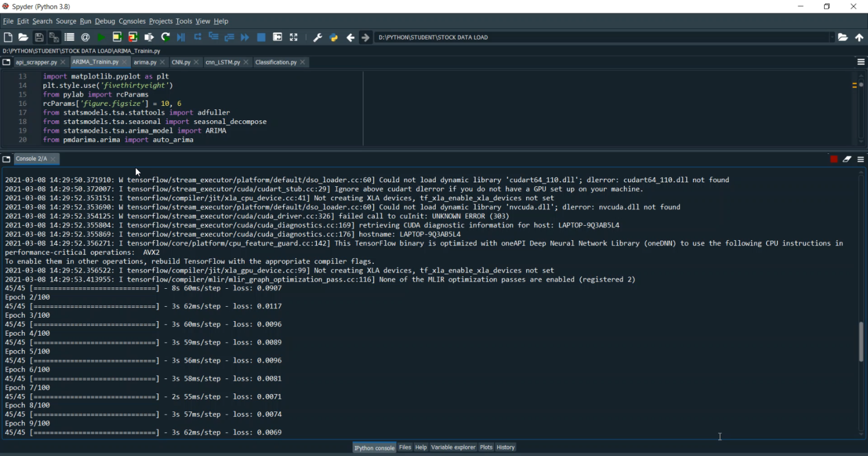Screen dimensions: 868x456
Task: Browse for a working directory folder icon
Action: pos(843,37)
